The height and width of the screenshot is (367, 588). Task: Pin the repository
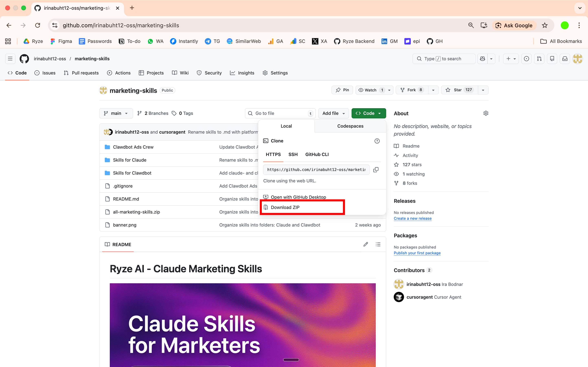pos(342,90)
